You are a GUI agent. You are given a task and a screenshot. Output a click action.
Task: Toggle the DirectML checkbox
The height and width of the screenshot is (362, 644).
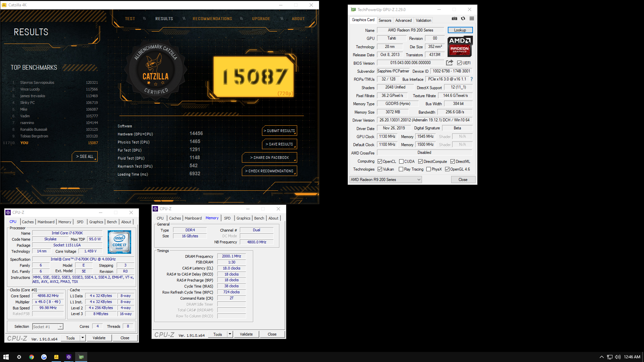[452, 162]
